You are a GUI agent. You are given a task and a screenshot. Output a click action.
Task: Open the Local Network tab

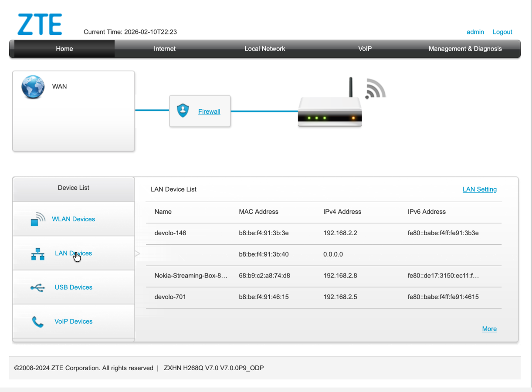pyautogui.click(x=264, y=49)
